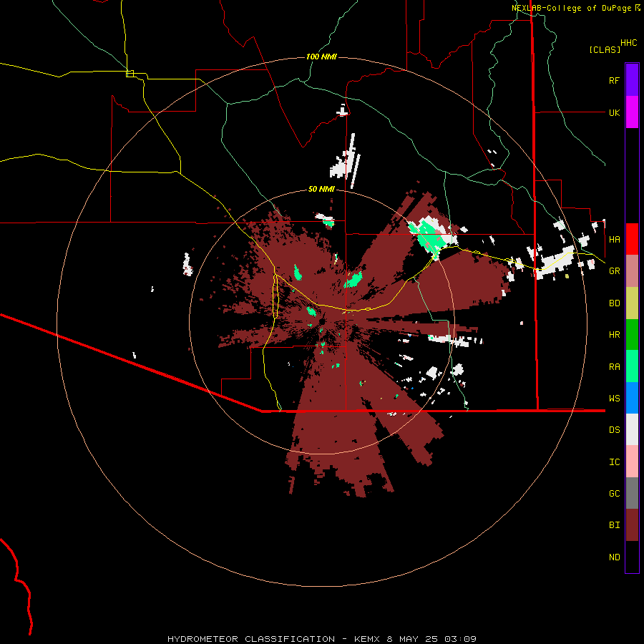The width and height of the screenshot is (644, 644).
Task: Click the BI biological legend swatch
Action: point(632,525)
